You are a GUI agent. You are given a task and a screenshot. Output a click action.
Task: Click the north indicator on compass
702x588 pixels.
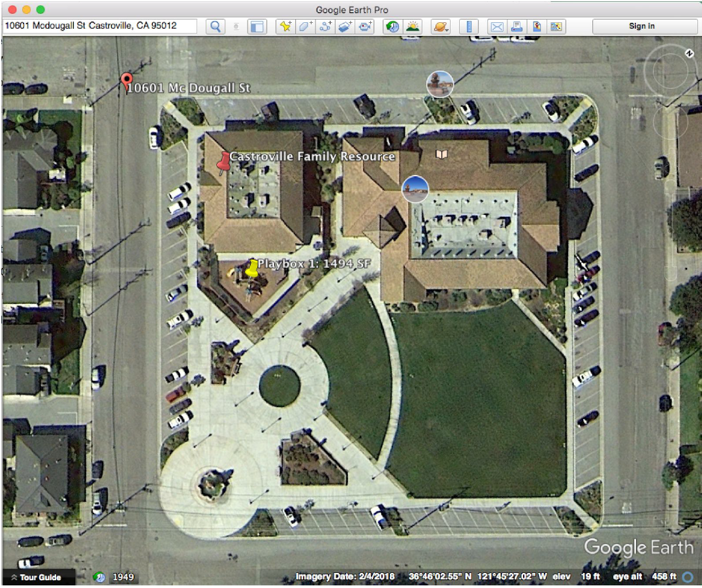click(688, 53)
